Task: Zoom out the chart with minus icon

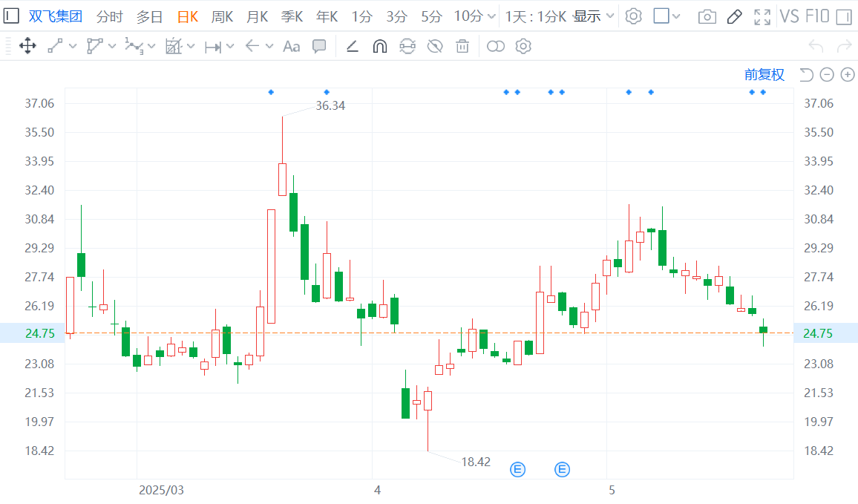Action: point(827,74)
